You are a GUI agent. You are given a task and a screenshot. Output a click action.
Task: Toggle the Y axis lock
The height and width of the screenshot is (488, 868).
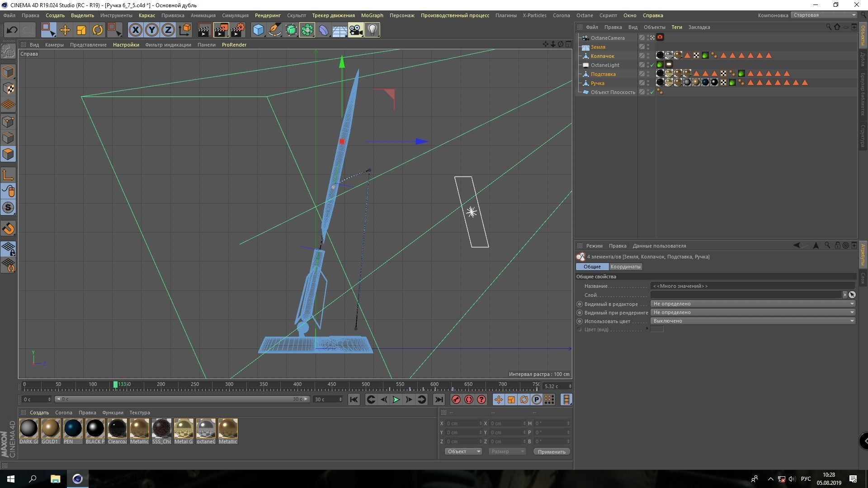coord(151,30)
